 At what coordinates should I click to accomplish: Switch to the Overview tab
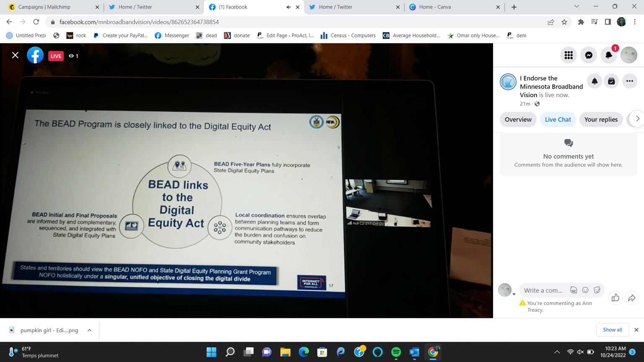pos(518,119)
